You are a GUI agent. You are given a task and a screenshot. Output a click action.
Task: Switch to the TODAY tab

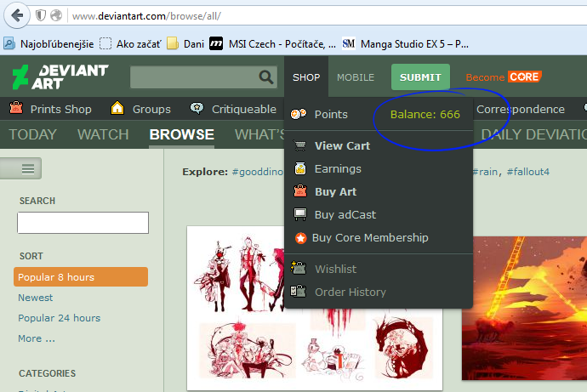click(32, 134)
